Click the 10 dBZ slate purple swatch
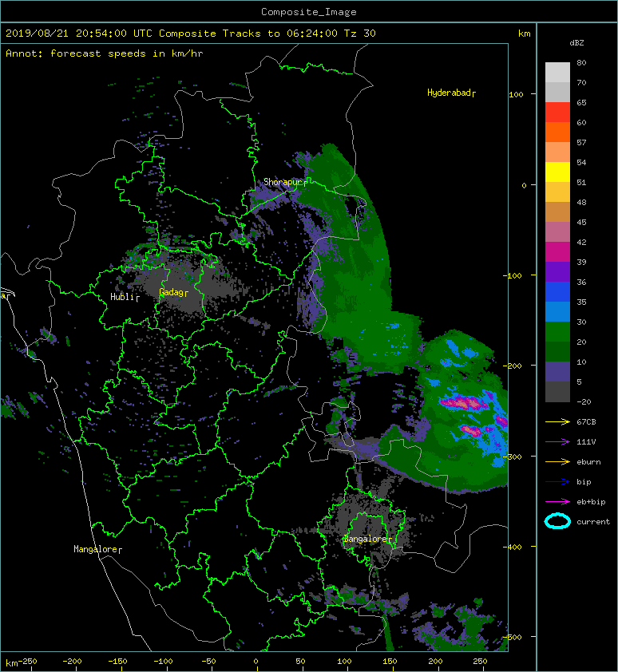 (x=557, y=371)
